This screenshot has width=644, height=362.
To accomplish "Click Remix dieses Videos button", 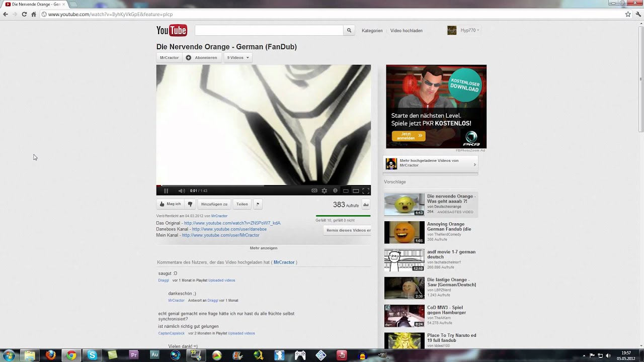I will pos(348,230).
